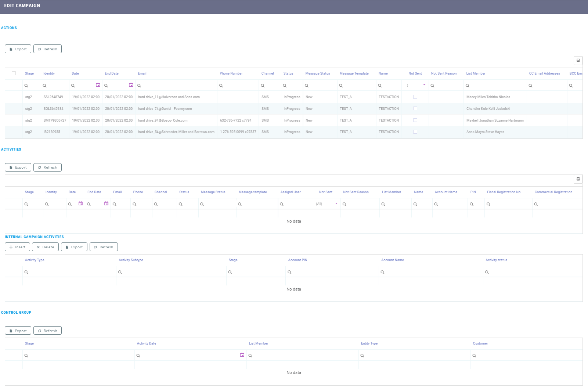
Task: Check Not Sent box for IB2130955 row
Action: click(415, 132)
